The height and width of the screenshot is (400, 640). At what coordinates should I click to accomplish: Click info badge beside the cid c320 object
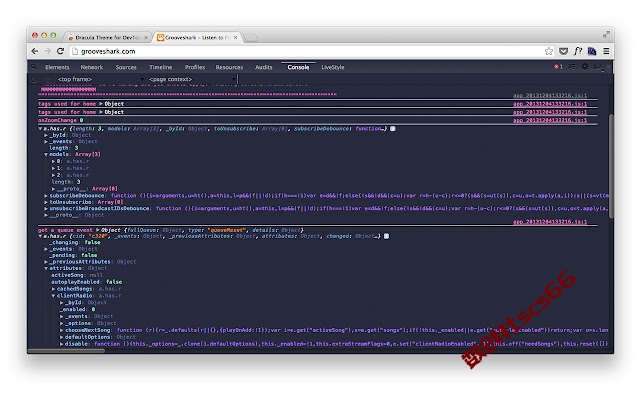pyautogui.click(x=386, y=236)
